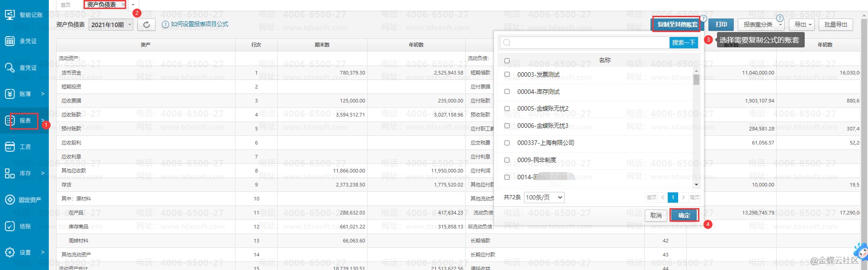
Task: Switch to the 首页 tab
Action: (x=66, y=5)
